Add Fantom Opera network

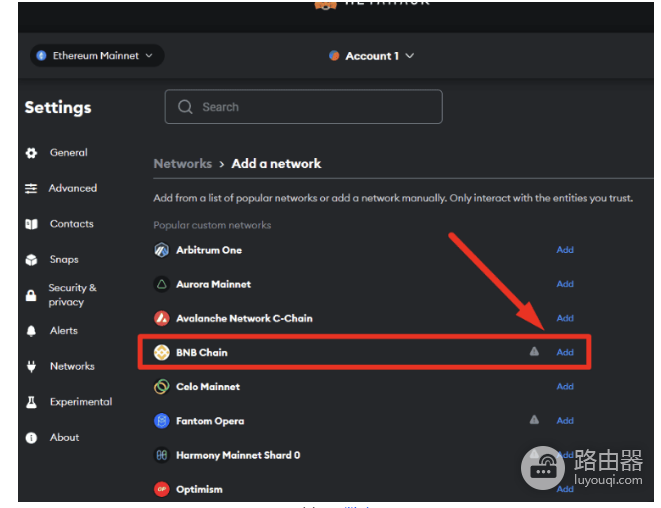(x=565, y=421)
